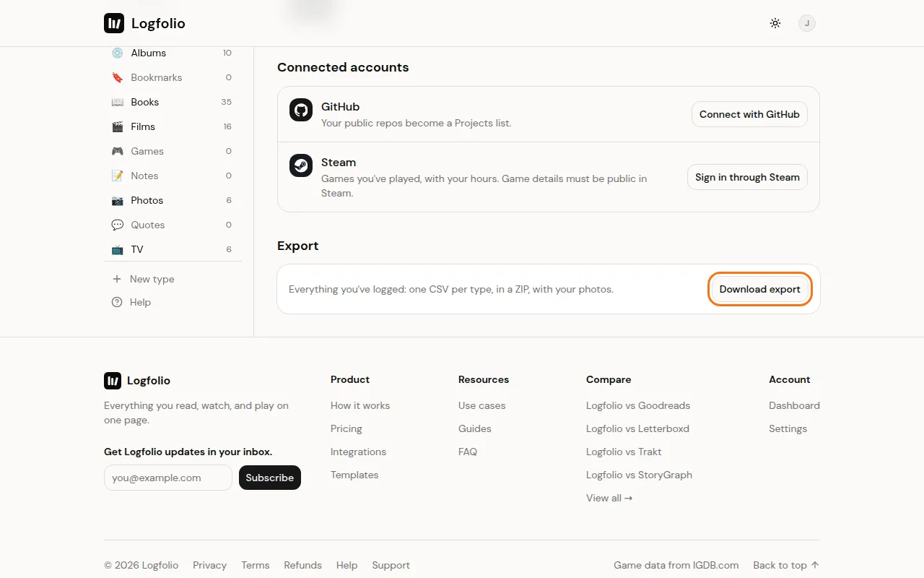Open the Privacy link
The image size is (924, 578).
click(209, 565)
